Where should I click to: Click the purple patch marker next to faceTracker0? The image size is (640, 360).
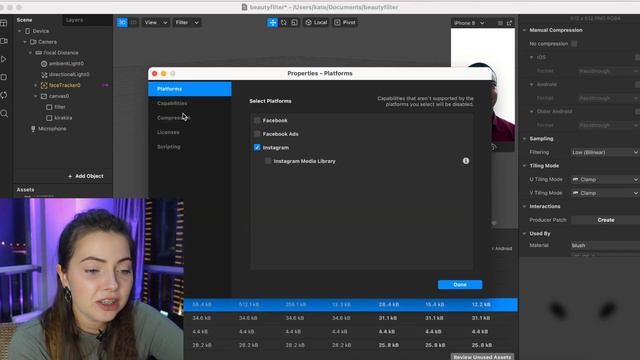coord(105,85)
